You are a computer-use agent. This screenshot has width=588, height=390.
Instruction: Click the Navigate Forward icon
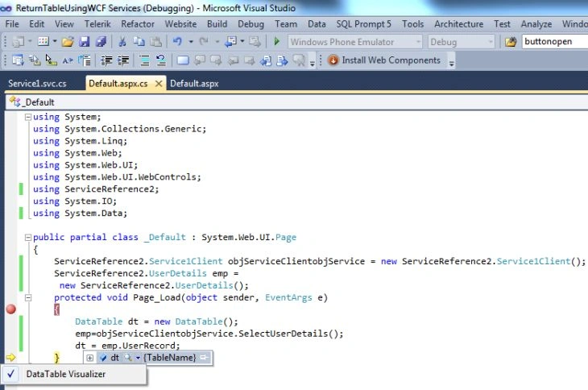255,41
